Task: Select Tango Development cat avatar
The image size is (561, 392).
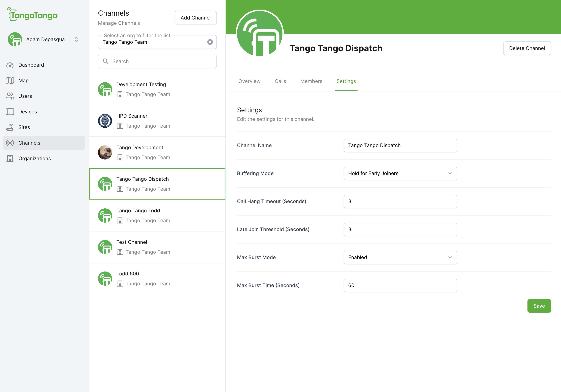Action: pyautogui.click(x=105, y=152)
